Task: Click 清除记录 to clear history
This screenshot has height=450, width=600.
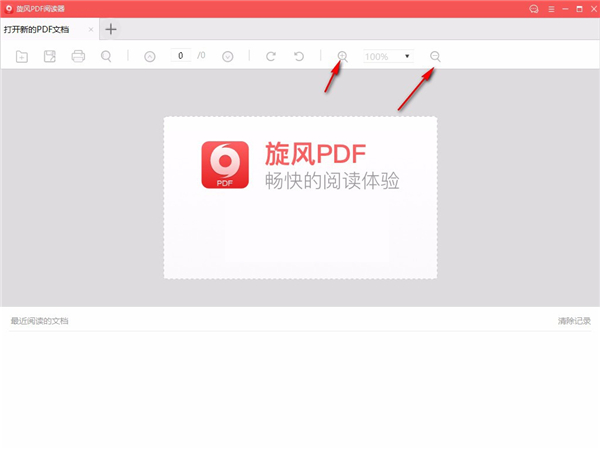Action: point(574,321)
